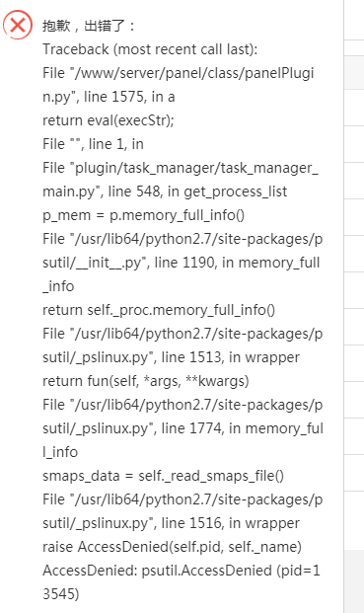The width and height of the screenshot is (364, 613).
Task: Click the _pslinux.py line 1774 text
Action: coord(182,428)
